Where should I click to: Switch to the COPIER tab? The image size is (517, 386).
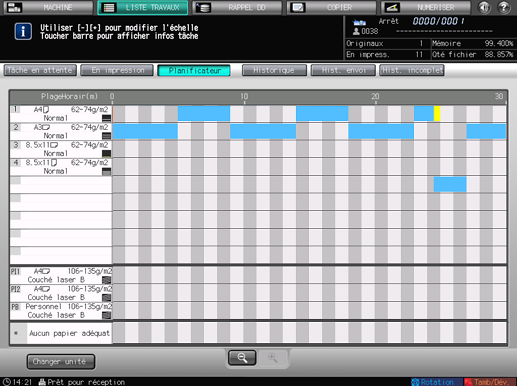pyautogui.click(x=331, y=7)
